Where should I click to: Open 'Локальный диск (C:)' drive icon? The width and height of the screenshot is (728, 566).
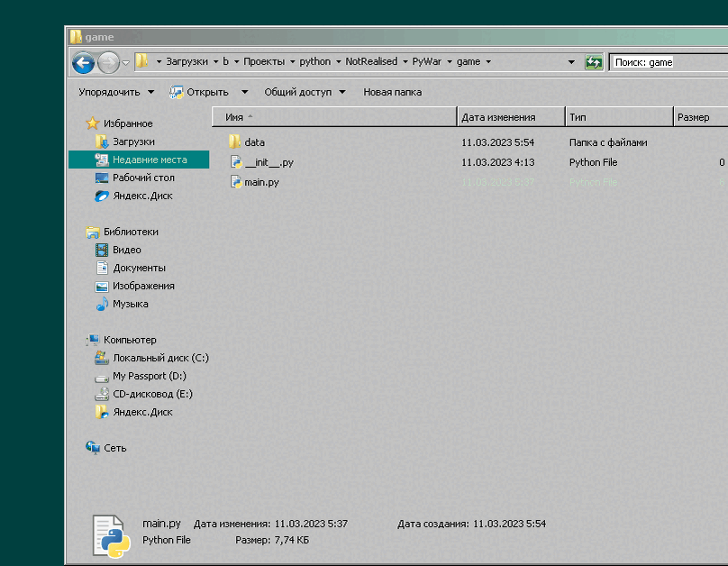click(x=102, y=358)
